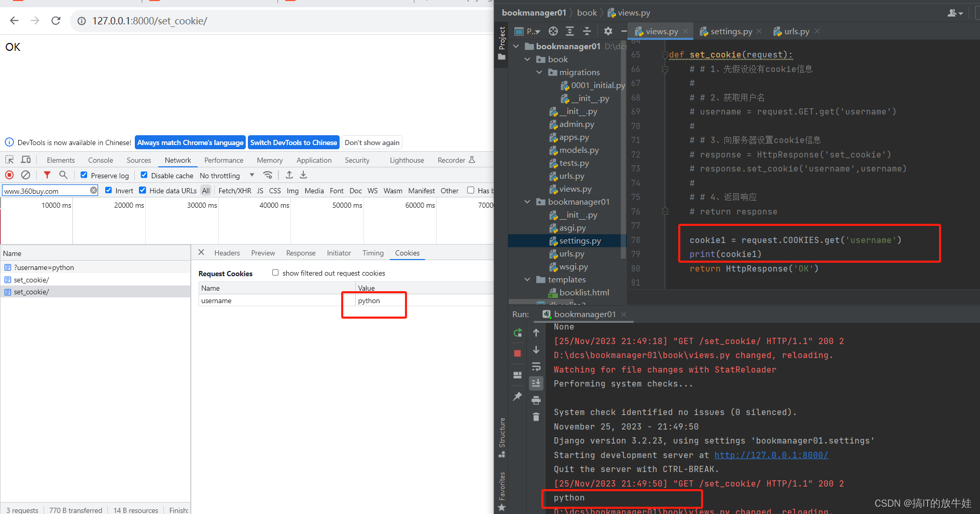Click Always match Chrome's language button
The width and height of the screenshot is (980, 514).
pyautogui.click(x=190, y=142)
